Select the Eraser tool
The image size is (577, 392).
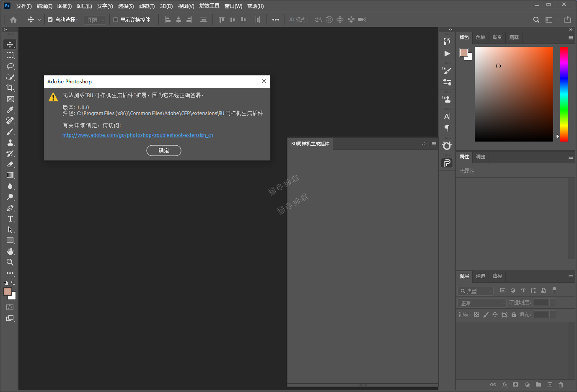click(10, 164)
